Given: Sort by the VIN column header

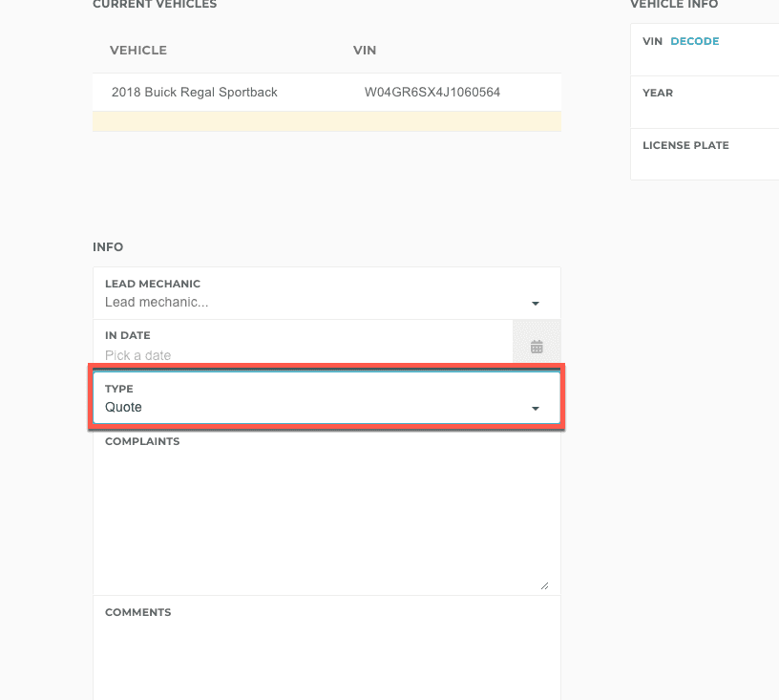Looking at the screenshot, I should (x=365, y=50).
